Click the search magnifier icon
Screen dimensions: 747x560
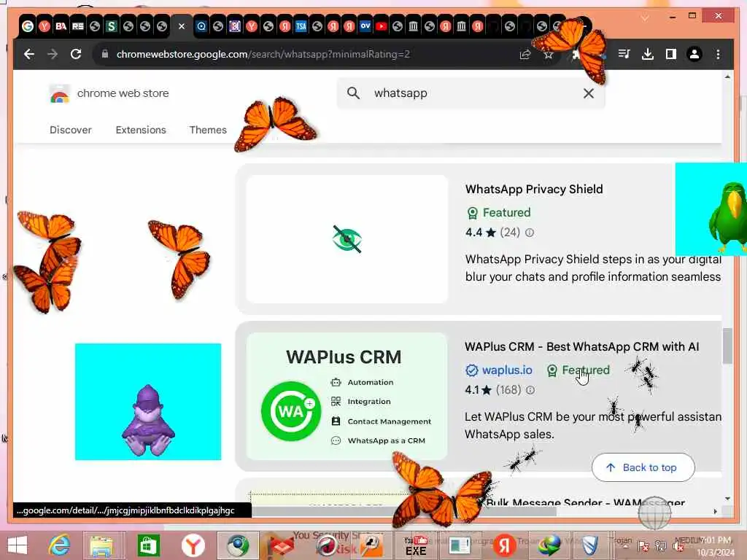[x=353, y=93]
